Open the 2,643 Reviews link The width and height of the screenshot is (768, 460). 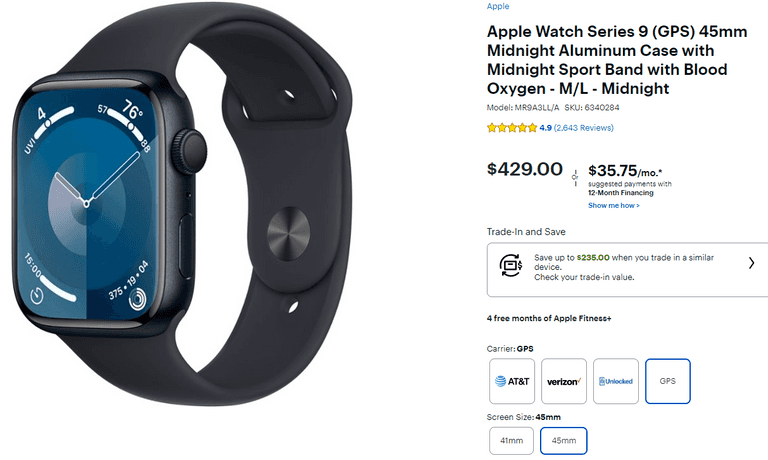coord(583,128)
